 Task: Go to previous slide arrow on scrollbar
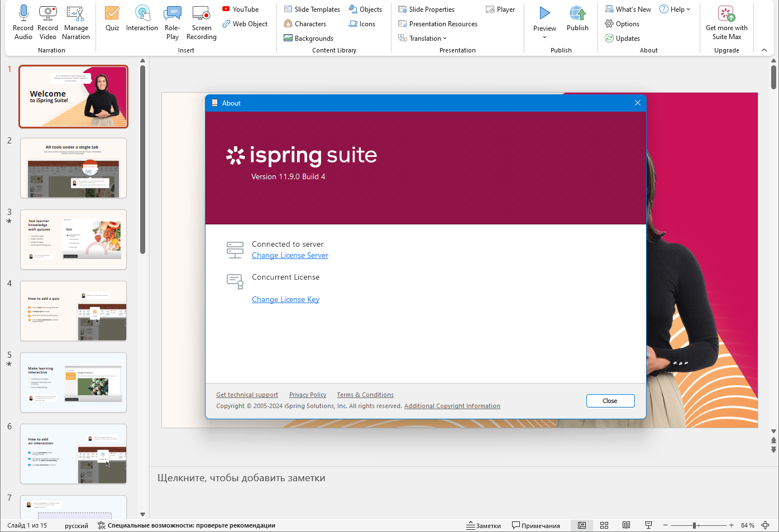click(773, 440)
